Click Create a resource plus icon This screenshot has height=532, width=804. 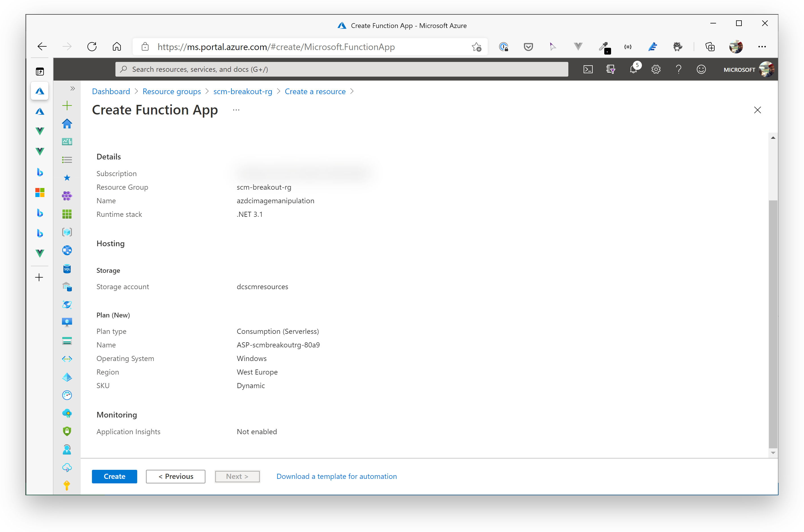click(x=67, y=105)
